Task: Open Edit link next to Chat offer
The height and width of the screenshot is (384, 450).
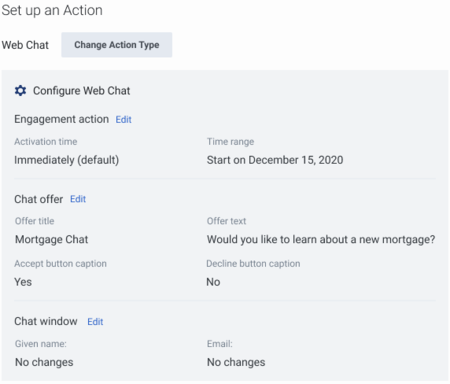Action: 78,199
